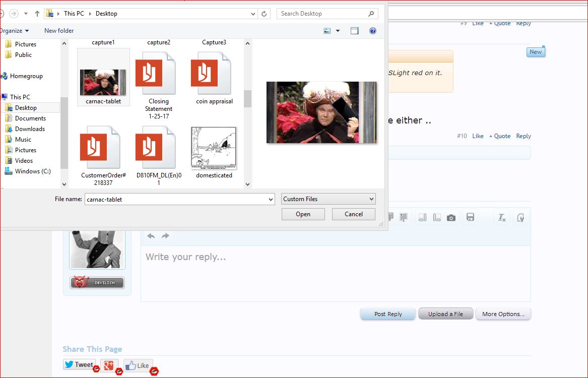Image resolution: width=588 pixels, height=378 pixels.
Task: Like post #10
Action: pos(478,136)
